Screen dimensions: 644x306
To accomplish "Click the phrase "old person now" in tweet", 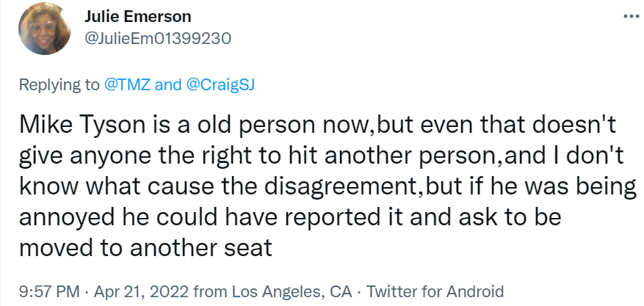I will tap(269, 125).
